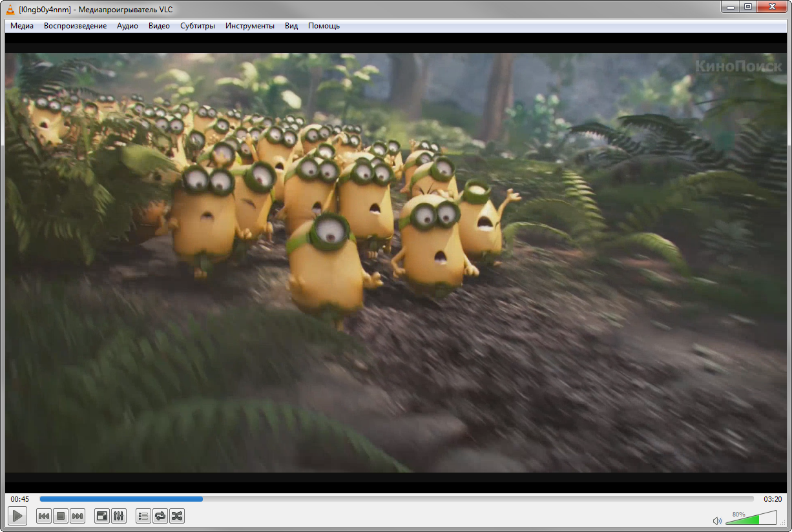
Task: Open the Медиа menu
Action: (x=22, y=26)
